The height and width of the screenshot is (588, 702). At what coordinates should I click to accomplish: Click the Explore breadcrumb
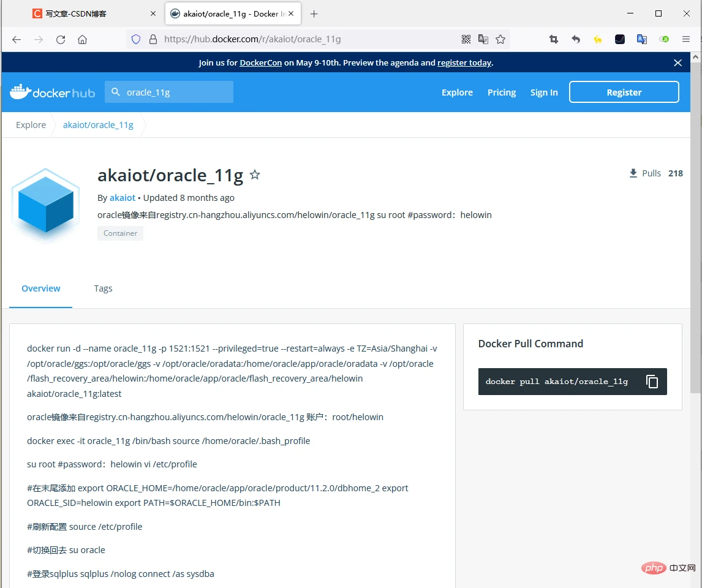click(x=31, y=125)
